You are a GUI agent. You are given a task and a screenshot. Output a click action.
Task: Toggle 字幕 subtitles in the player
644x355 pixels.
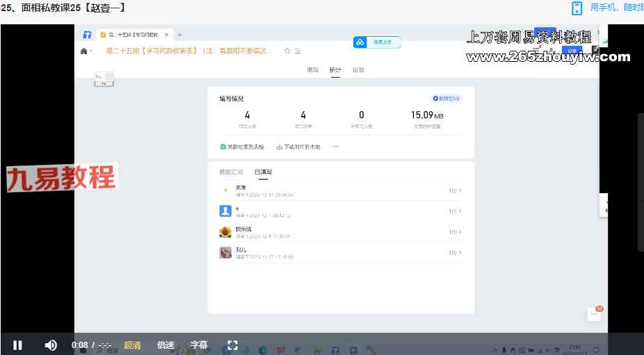click(x=199, y=345)
